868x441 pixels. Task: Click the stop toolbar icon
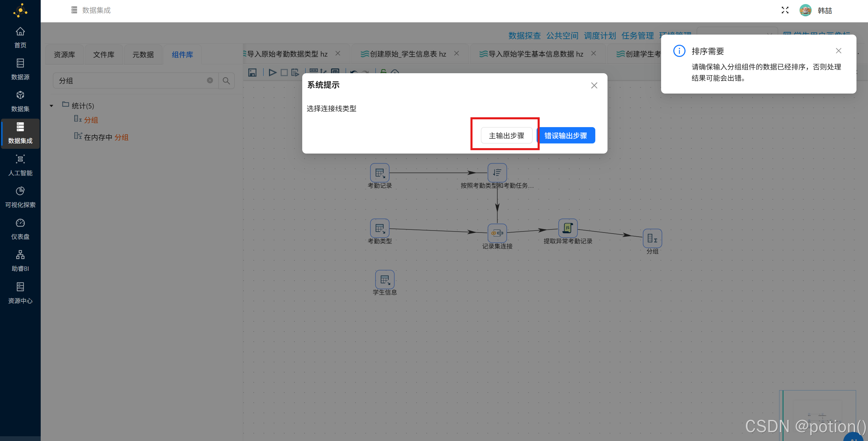pyautogui.click(x=284, y=72)
